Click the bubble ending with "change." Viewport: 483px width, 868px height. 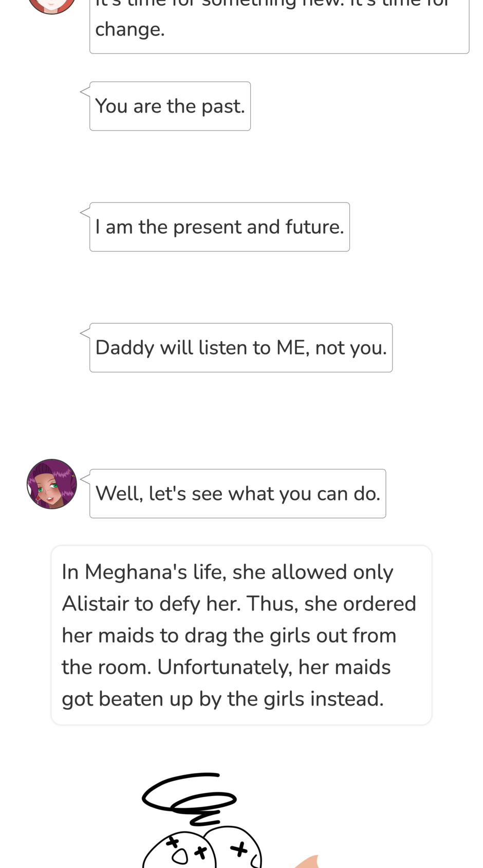tap(279, 28)
